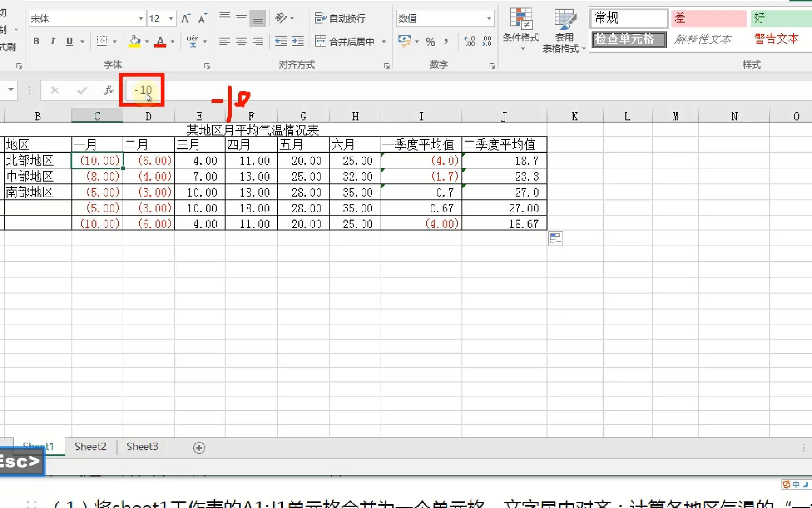Expand the font size 12 dropdown

click(171, 18)
